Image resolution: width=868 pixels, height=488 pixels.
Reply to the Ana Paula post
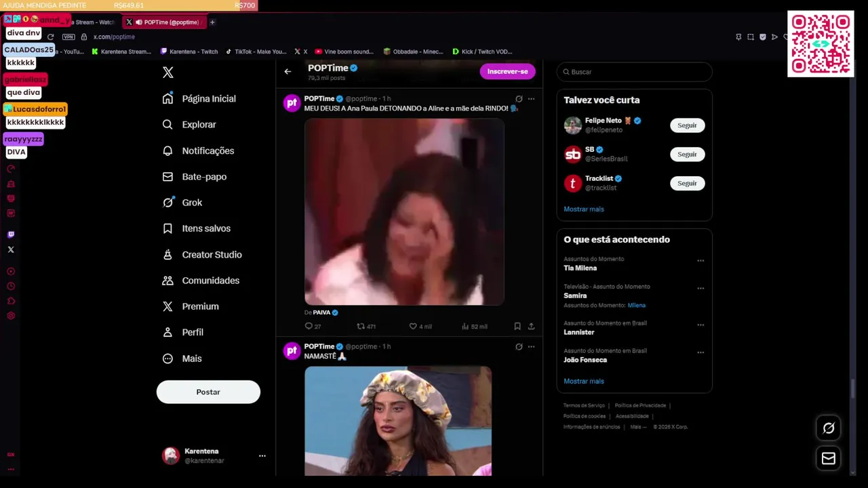point(309,326)
